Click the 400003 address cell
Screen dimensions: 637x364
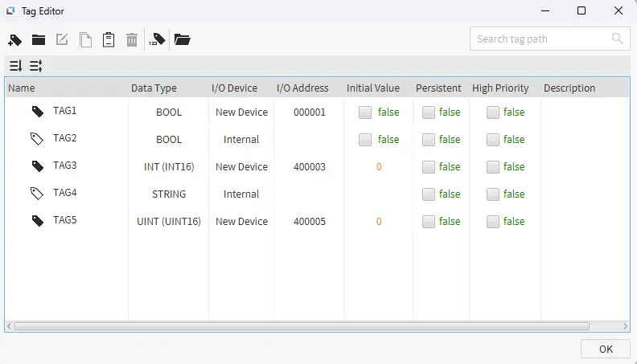(309, 167)
